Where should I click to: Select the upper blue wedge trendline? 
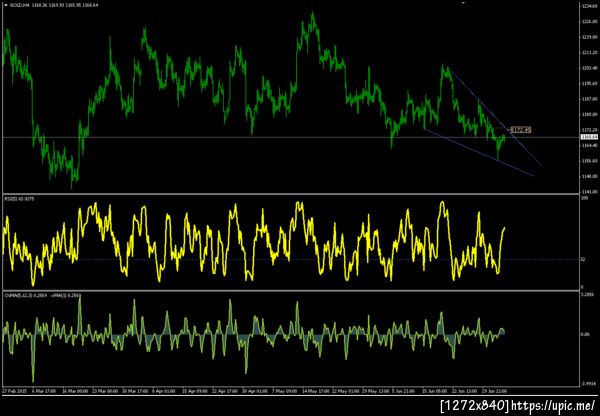tap(494, 116)
